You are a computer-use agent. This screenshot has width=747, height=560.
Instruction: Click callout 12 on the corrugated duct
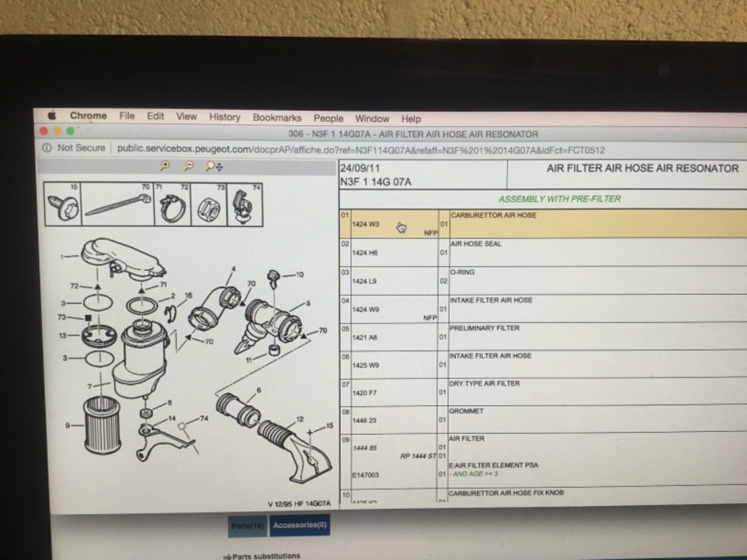coord(300,419)
